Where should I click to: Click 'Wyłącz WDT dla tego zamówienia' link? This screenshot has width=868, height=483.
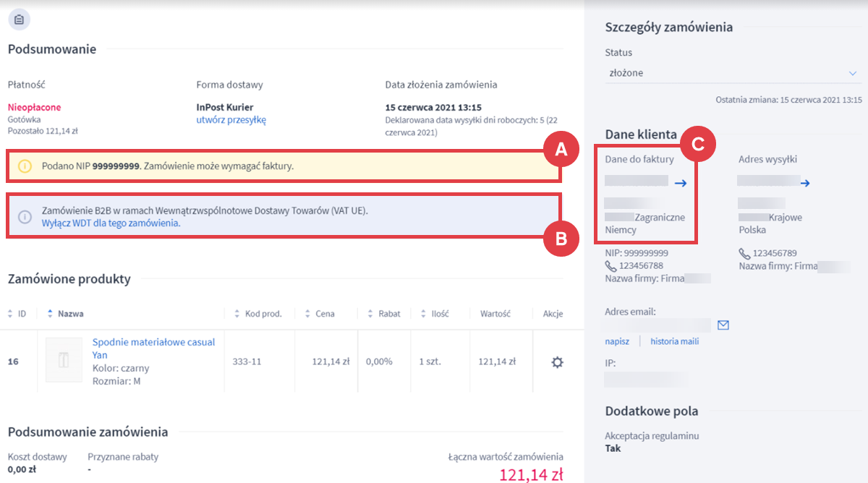click(111, 223)
